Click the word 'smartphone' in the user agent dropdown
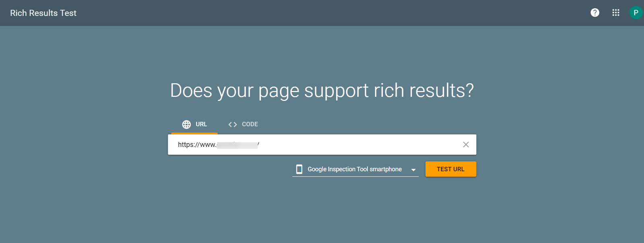The image size is (644, 243). point(386,169)
